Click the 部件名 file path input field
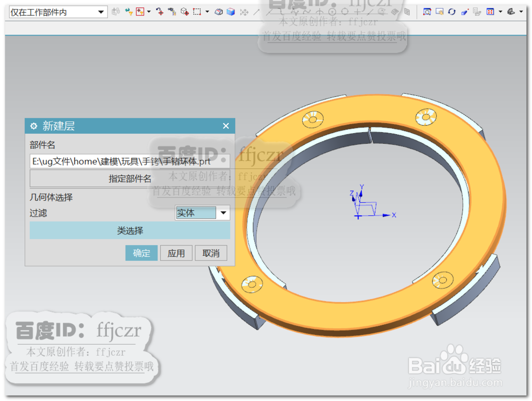 point(130,160)
